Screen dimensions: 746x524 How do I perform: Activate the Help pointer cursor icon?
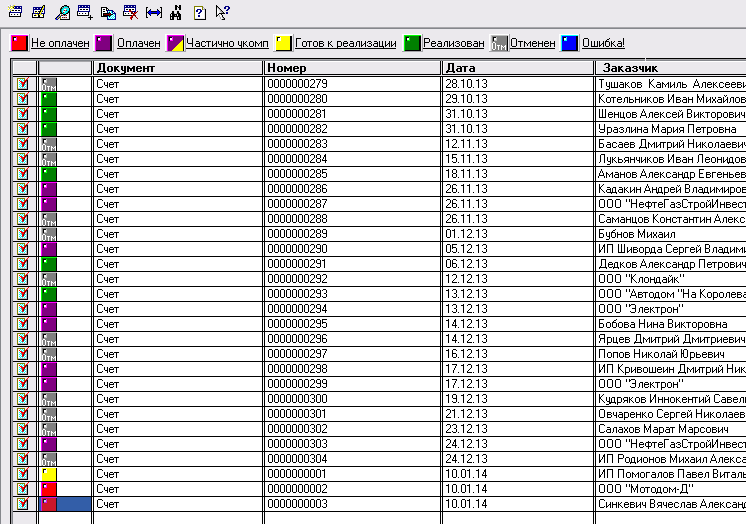coord(223,12)
